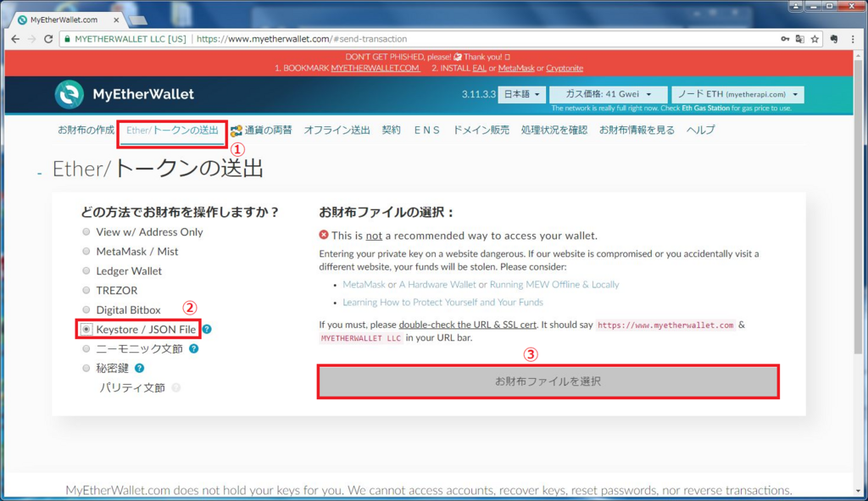
Task: Click help icon beside Keystore / JSON File
Action: [207, 329]
